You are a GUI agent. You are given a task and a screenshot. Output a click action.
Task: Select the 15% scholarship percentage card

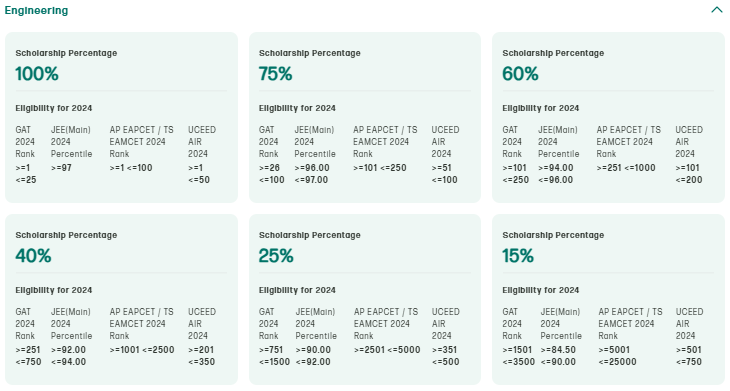(608, 299)
